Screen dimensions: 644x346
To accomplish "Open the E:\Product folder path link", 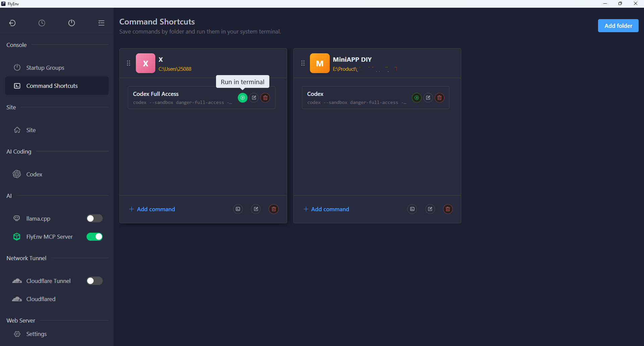I will [x=365, y=69].
